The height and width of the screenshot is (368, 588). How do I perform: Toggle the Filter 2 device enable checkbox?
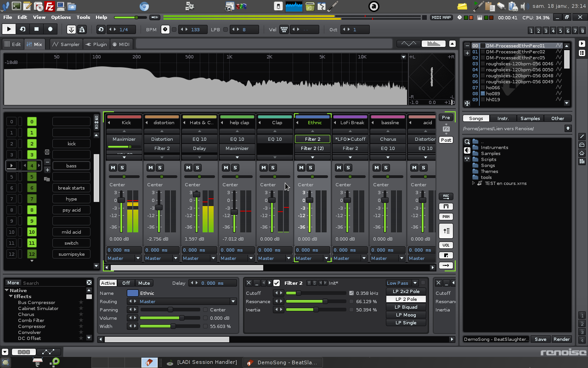click(x=277, y=283)
